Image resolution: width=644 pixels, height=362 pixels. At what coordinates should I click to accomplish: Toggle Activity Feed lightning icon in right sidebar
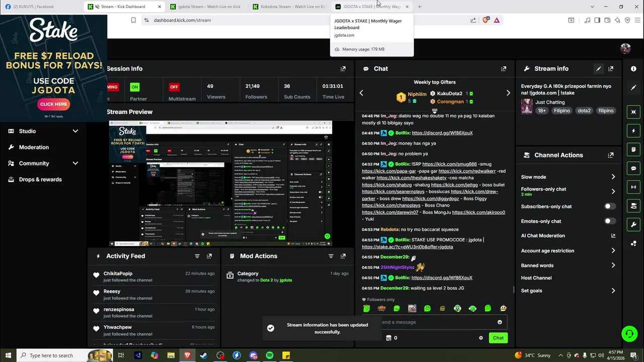(633, 131)
